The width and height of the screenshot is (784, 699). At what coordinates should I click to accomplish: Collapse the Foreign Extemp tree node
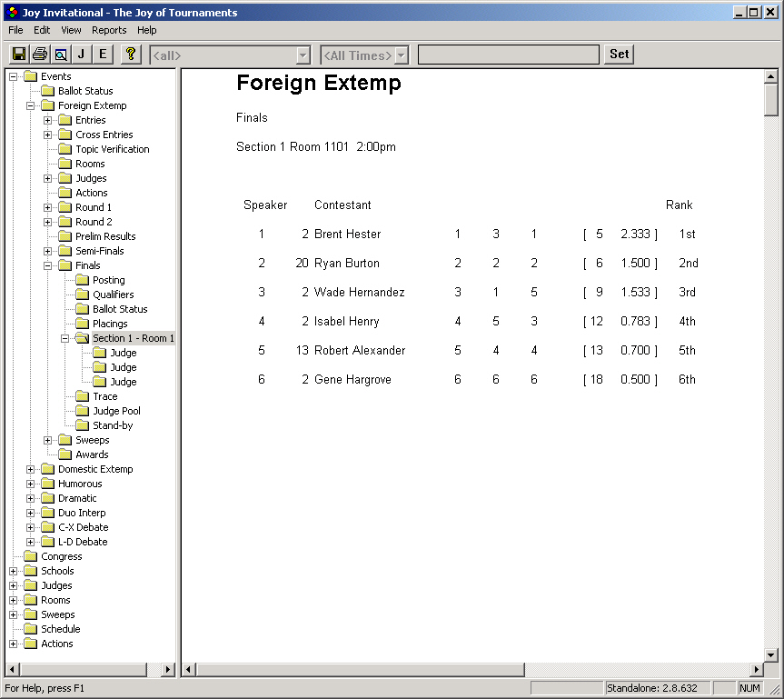[31, 105]
